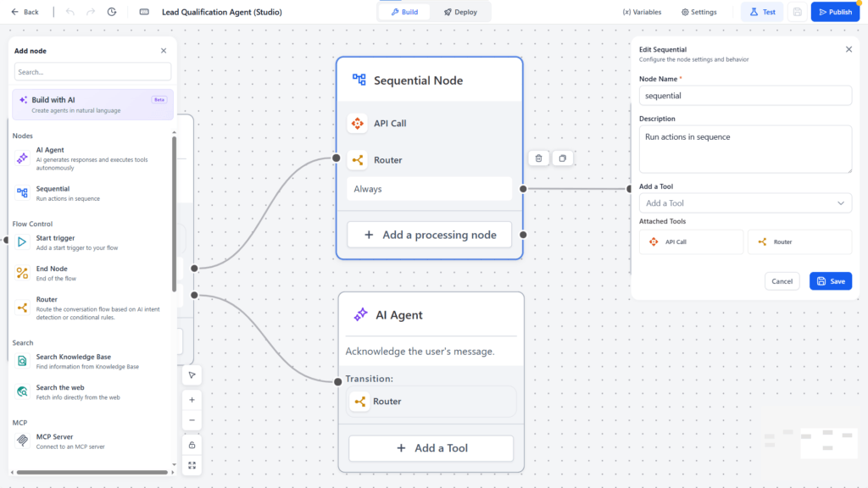Open version history clock icon

click(x=112, y=12)
